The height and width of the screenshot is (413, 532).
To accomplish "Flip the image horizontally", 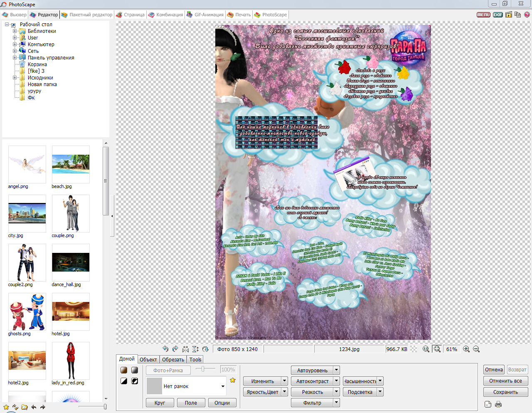I will (x=185, y=349).
